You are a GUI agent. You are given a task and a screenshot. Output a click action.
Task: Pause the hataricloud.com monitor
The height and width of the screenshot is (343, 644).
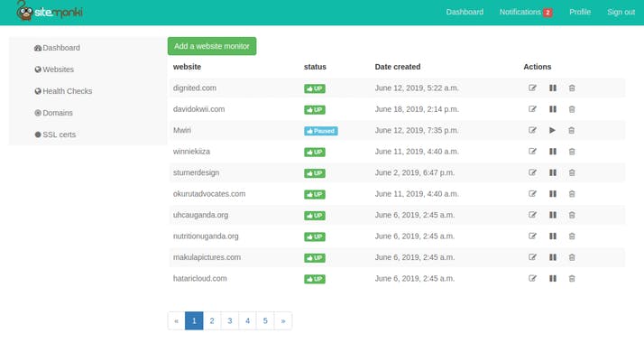pyautogui.click(x=553, y=279)
